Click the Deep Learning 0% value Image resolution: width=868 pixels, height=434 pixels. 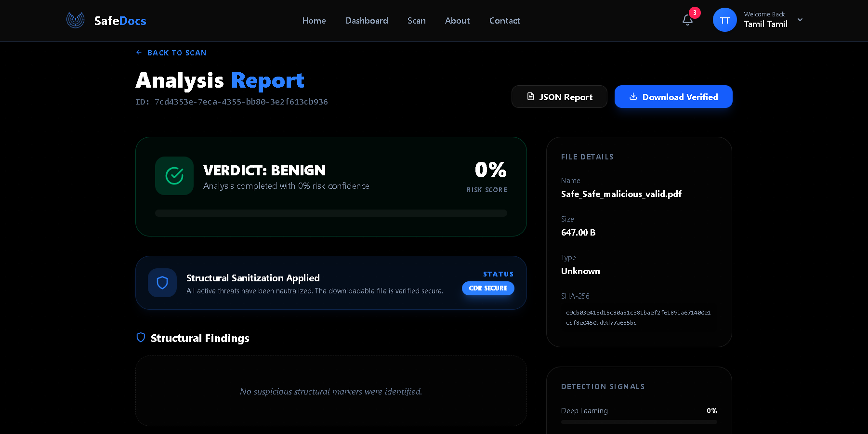click(712, 411)
